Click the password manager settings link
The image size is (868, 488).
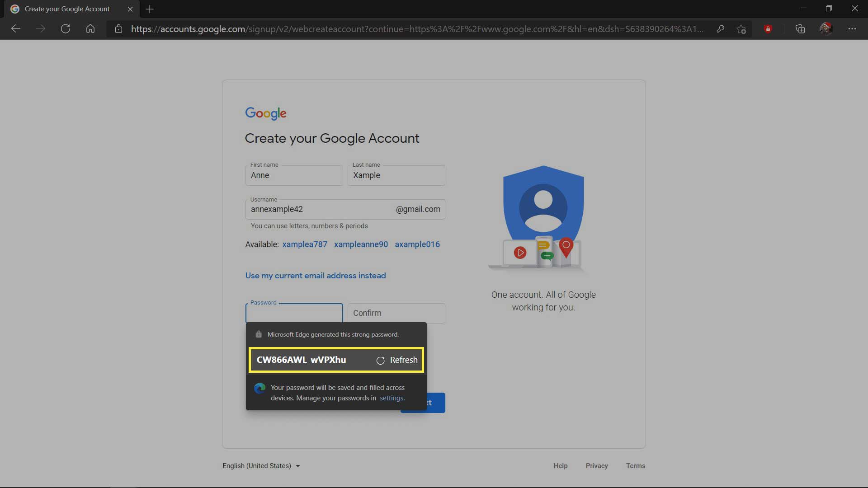click(392, 398)
